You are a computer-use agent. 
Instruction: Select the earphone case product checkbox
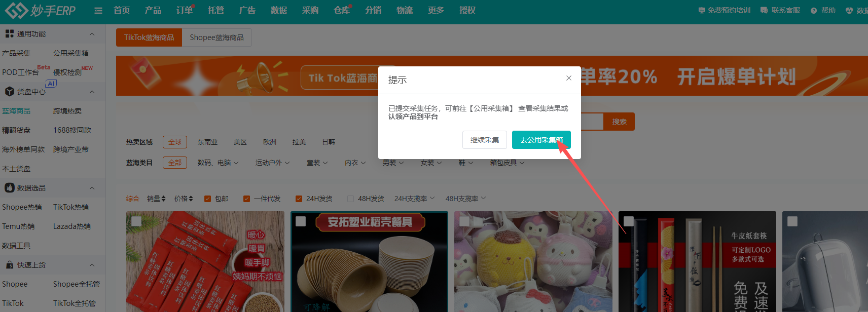coord(792,221)
